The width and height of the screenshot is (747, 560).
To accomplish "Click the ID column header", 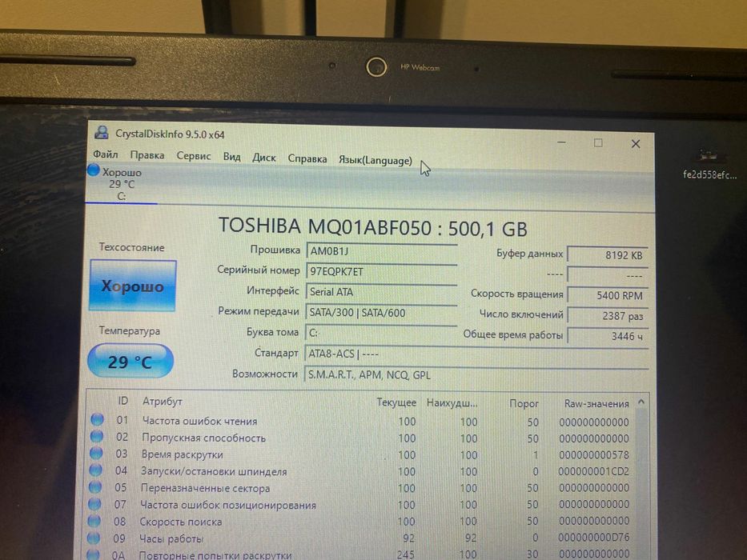I will (x=123, y=401).
